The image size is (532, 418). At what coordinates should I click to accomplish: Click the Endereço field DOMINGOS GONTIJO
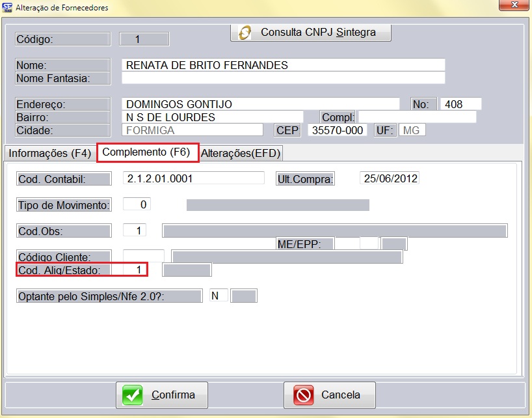pyautogui.click(x=260, y=104)
